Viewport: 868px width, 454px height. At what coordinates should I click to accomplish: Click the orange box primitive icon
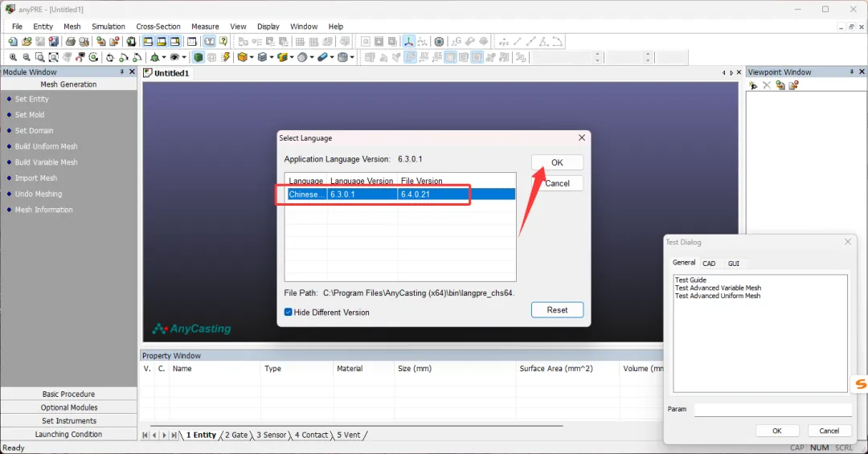point(242,57)
